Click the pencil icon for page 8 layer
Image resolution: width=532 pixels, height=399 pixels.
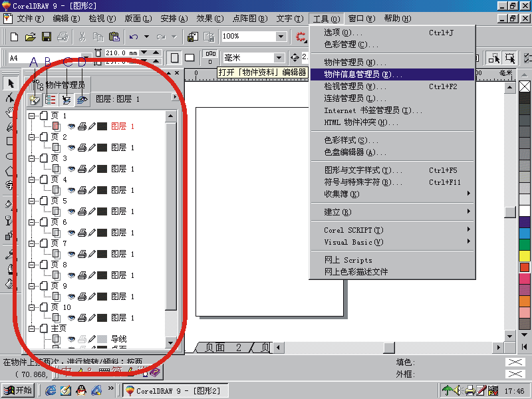tap(92, 275)
